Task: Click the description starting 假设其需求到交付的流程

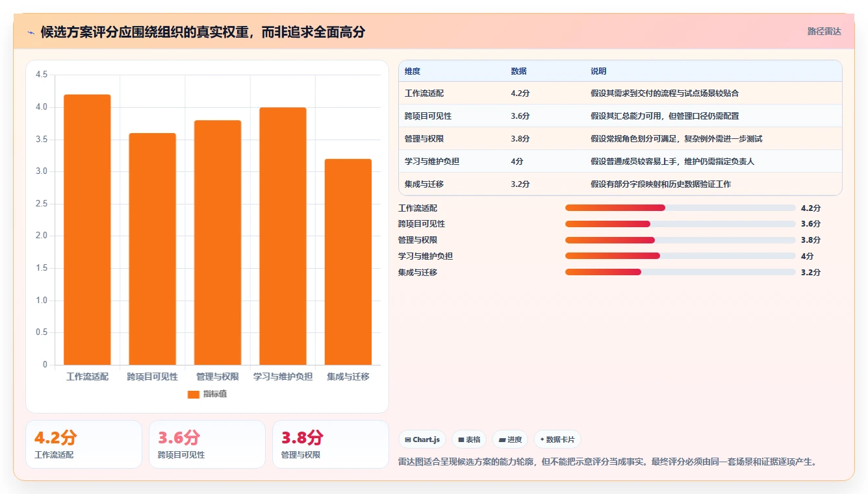Action: [x=665, y=93]
